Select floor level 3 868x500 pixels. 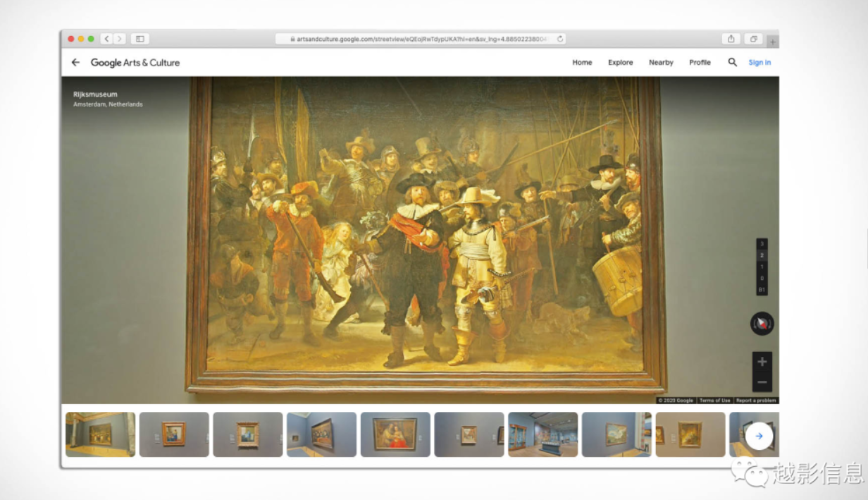[762, 244]
